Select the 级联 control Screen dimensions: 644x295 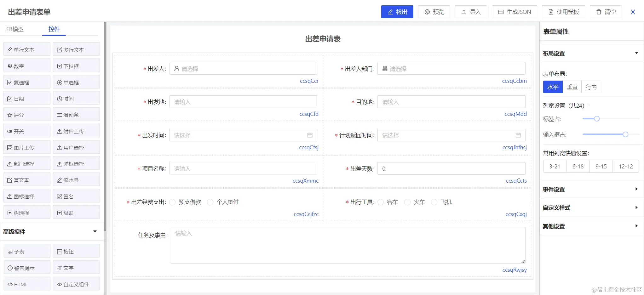click(x=76, y=212)
